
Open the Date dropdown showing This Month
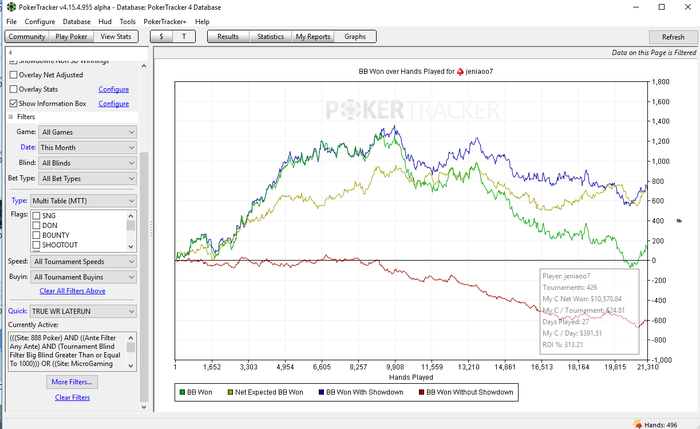click(88, 147)
